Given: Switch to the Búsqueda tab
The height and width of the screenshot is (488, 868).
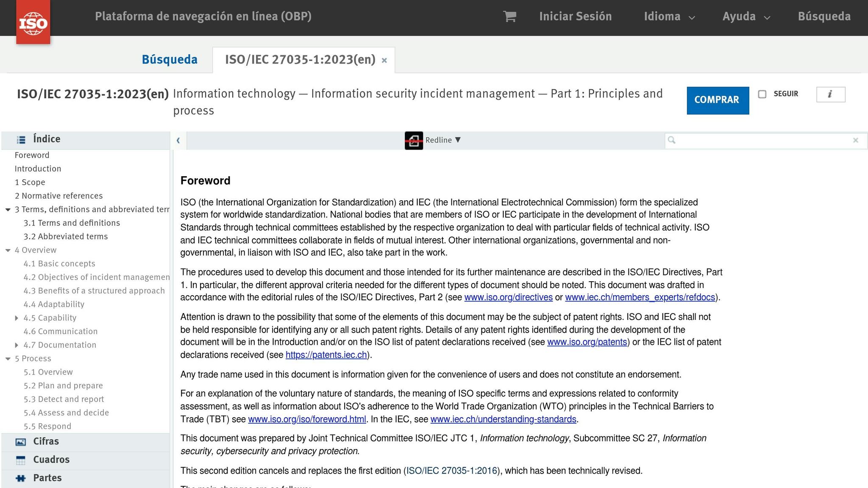Looking at the screenshot, I should tap(170, 59).
